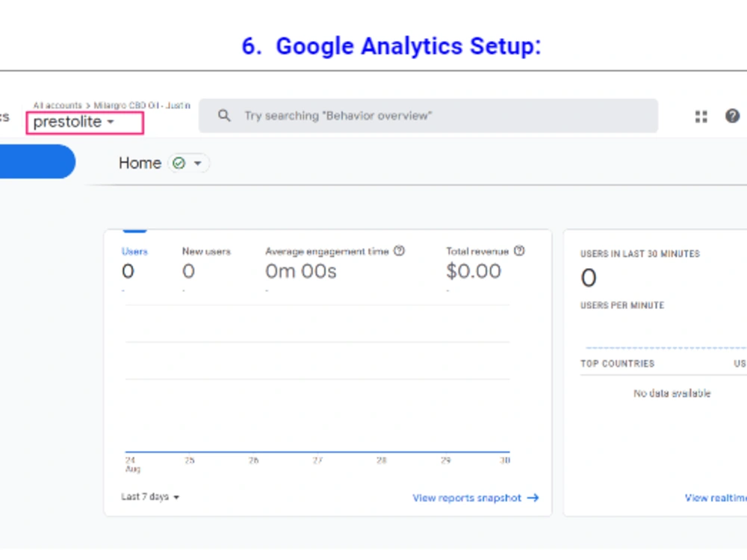The image size is (747, 560).
Task: Click the blue pill button in the left sidebar
Action: pos(37,161)
